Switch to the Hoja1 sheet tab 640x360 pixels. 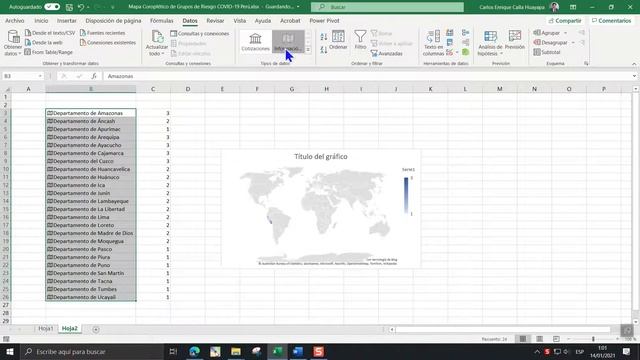(x=46, y=329)
